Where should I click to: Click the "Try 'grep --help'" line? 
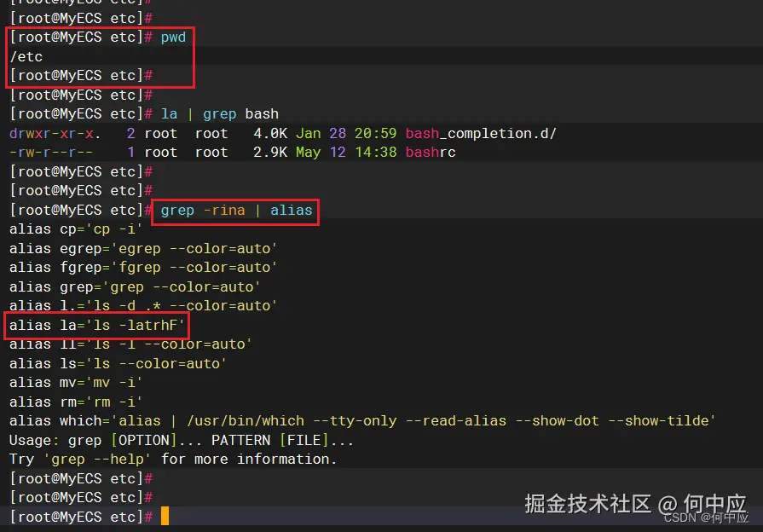173,460
